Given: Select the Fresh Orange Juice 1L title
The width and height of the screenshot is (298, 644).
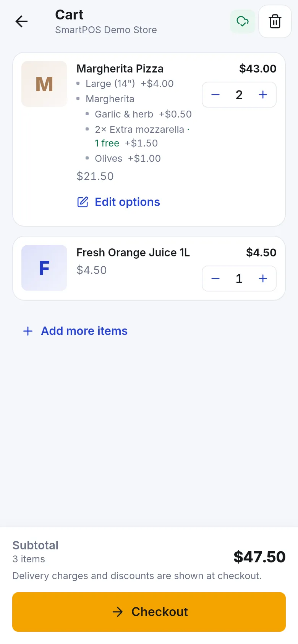Looking at the screenshot, I should coord(133,253).
